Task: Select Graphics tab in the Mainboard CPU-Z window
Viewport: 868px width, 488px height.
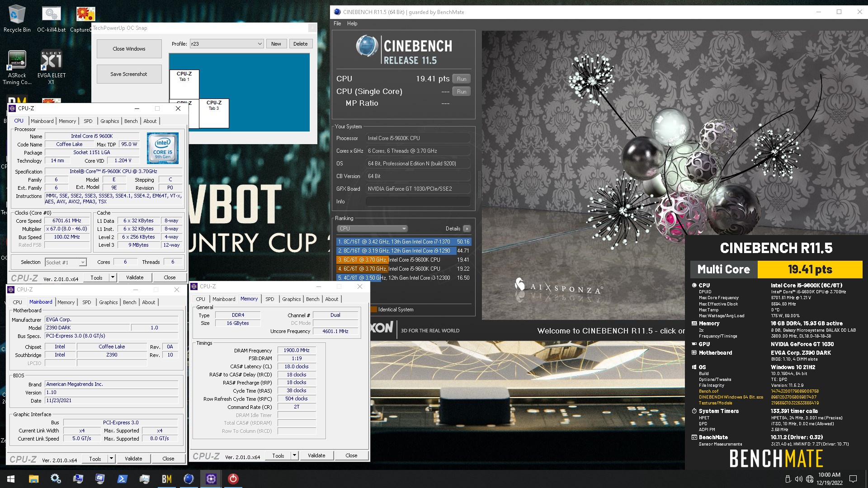Action: pos(108,302)
